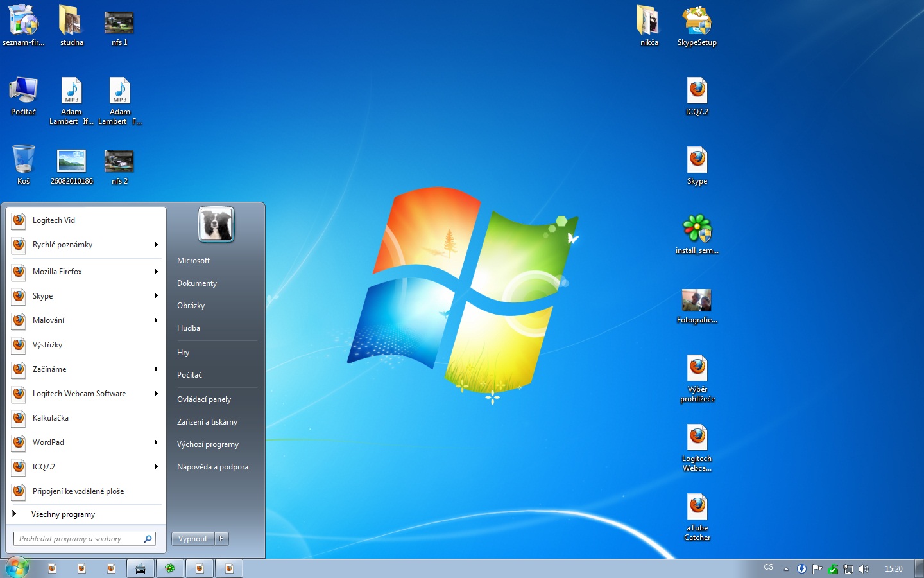
Task: Open Výstřižky from Start menu
Action: [86, 345]
